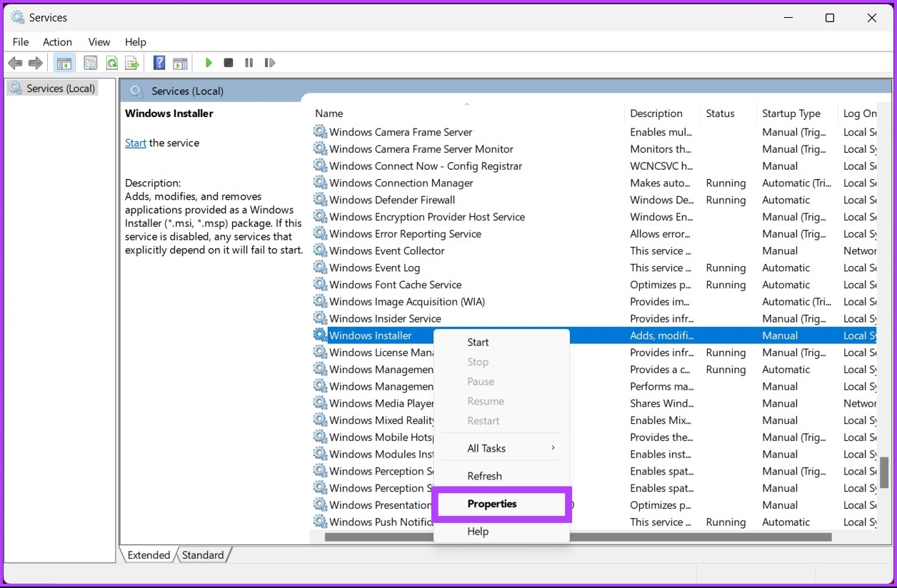This screenshot has height=588, width=897.
Task: Click gear icon of Windows Event Log
Action: coord(320,268)
